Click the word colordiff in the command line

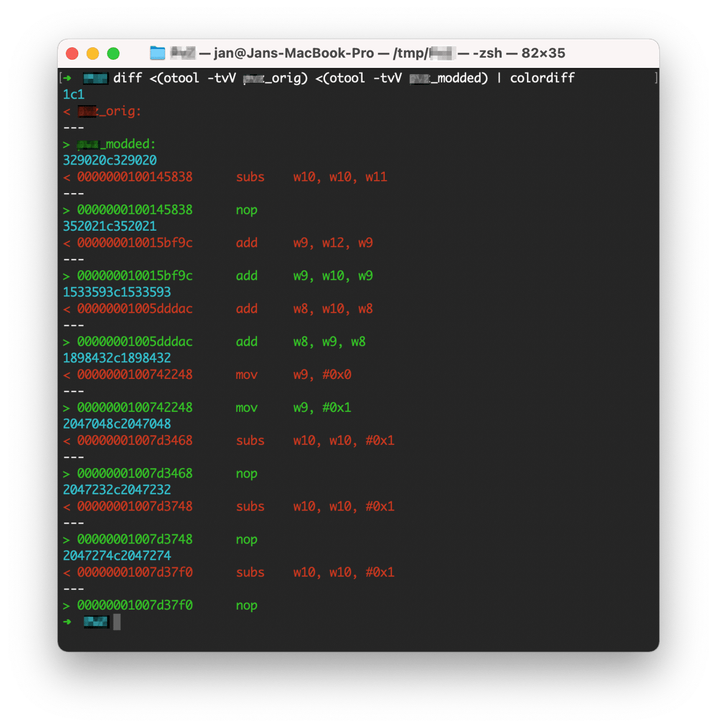pos(542,78)
